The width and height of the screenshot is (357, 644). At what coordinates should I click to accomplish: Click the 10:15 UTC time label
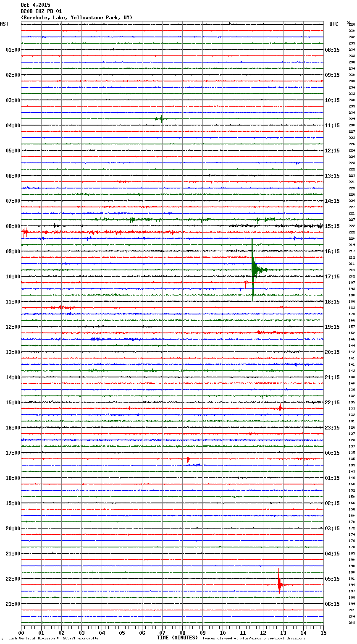pyautogui.click(x=332, y=100)
